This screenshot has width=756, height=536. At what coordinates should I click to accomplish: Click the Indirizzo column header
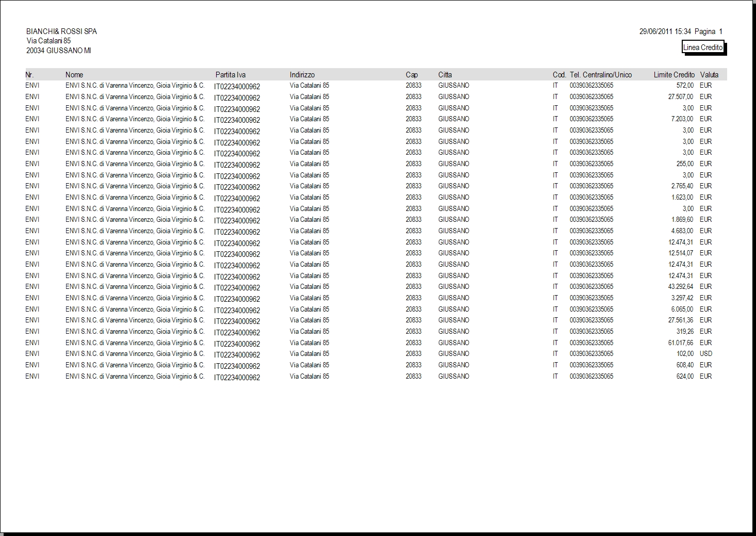click(x=302, y=75)
